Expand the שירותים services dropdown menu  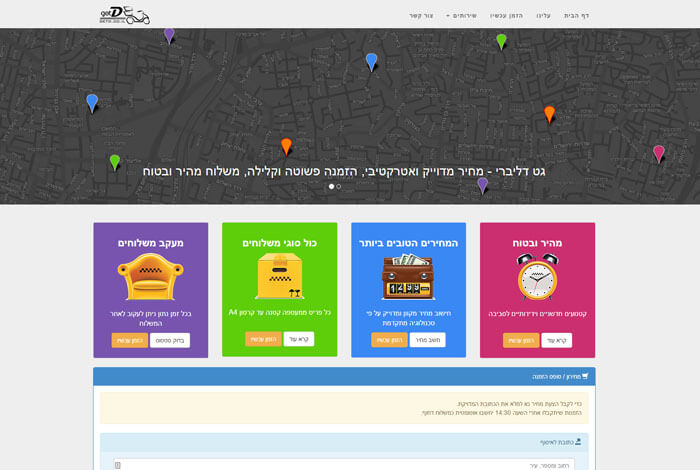461,16
